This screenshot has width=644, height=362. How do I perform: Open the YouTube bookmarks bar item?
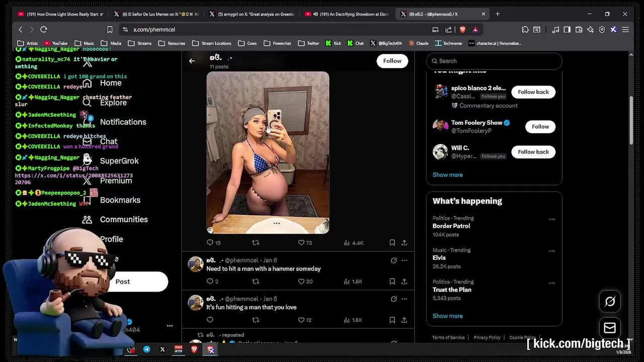coord(55,43)
